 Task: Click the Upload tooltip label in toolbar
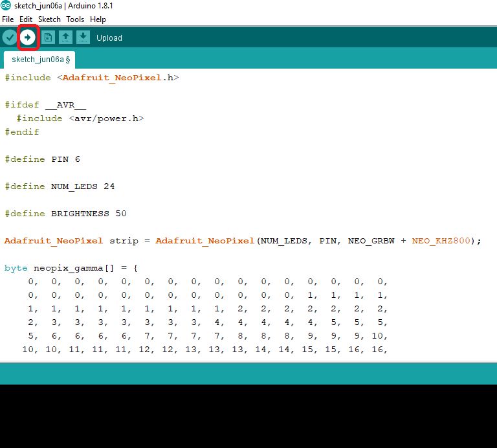(x=109, y=38)
